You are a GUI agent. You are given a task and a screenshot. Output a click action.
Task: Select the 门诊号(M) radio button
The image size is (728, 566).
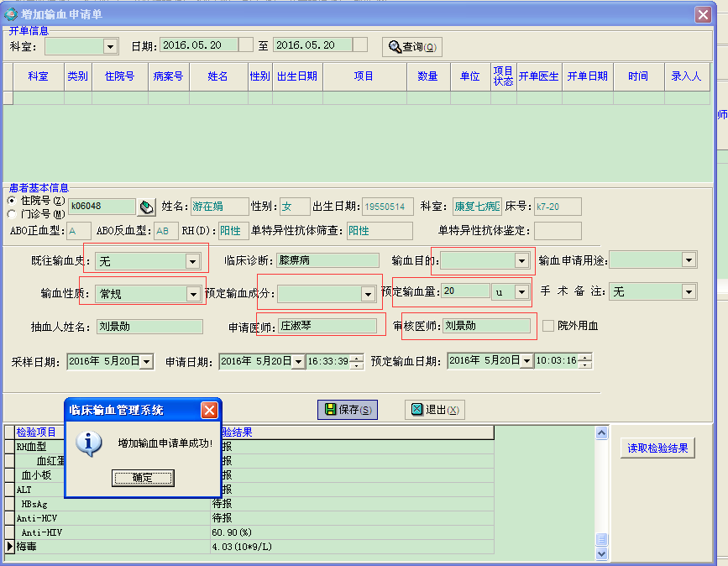(12, 214)
